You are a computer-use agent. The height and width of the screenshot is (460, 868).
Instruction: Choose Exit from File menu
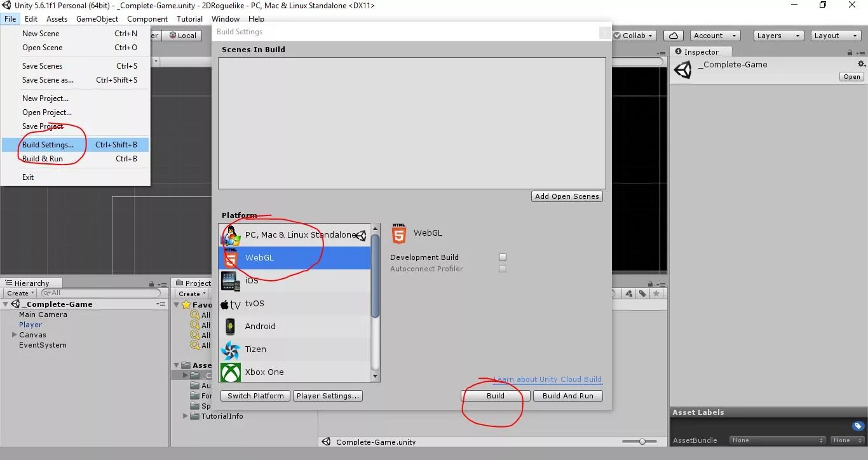(x=75, y=177)
